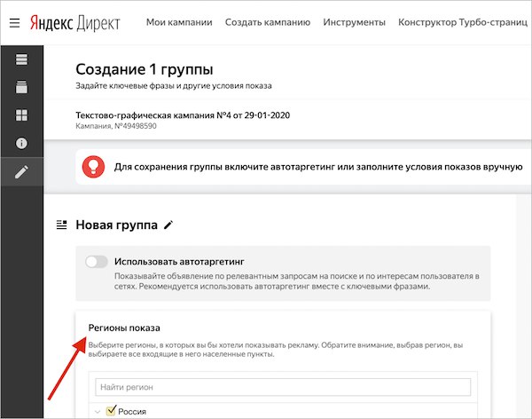Click the red lightbulb warning icon
532x419 pixels.
tap(93, 167)
